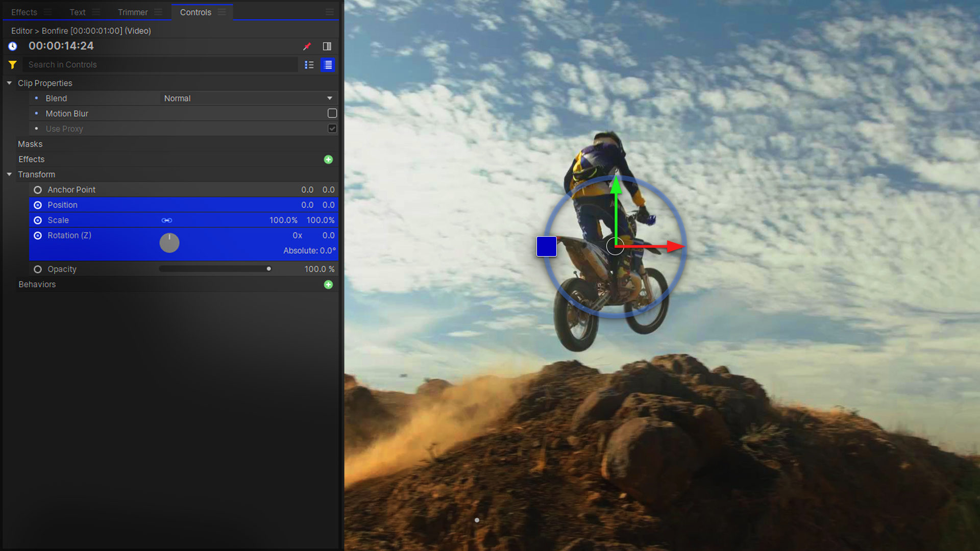Select the Effects row label in Controls
Screen dimensions: 980x551
click(32, 160)
